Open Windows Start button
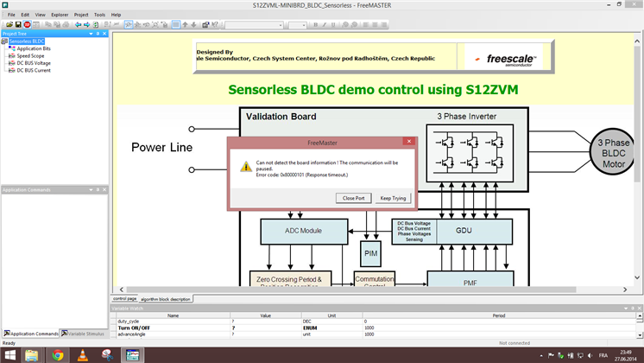This screenshot has width=644, height=363. [9, 355]
